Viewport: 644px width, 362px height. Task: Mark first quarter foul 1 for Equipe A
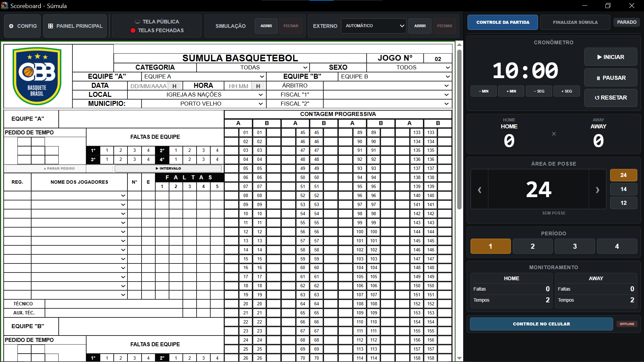tap(107, 150)
